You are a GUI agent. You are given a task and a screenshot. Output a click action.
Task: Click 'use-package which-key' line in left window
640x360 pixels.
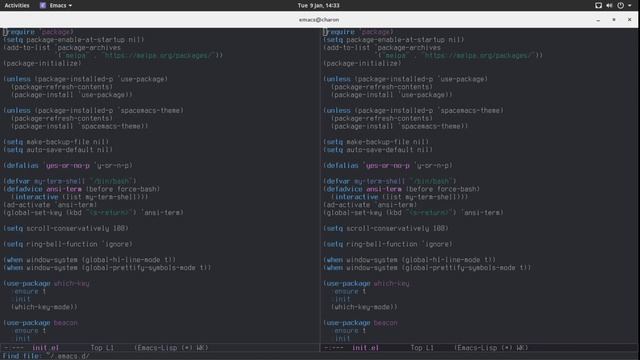tap(46, 283)
